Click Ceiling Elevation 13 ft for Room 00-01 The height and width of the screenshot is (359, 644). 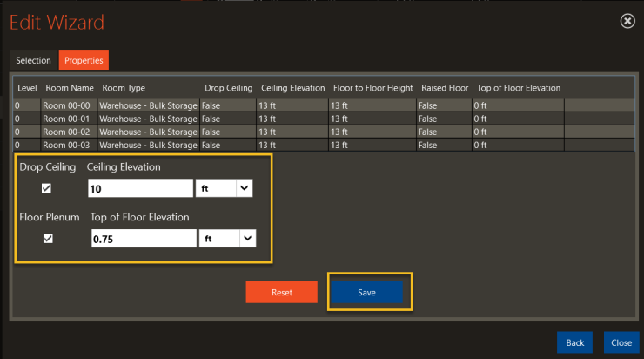pos(292,119)
